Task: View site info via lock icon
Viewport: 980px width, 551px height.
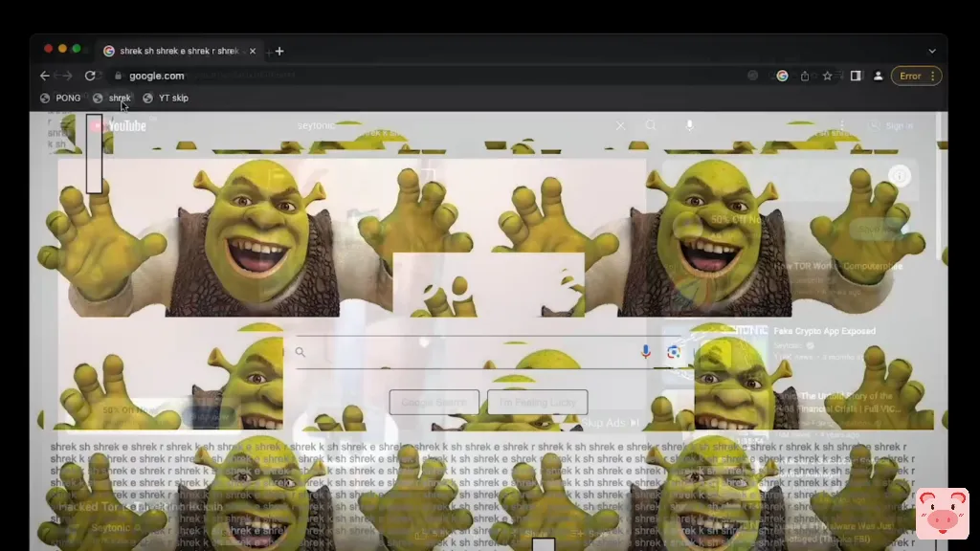Action: coord(118,76)
